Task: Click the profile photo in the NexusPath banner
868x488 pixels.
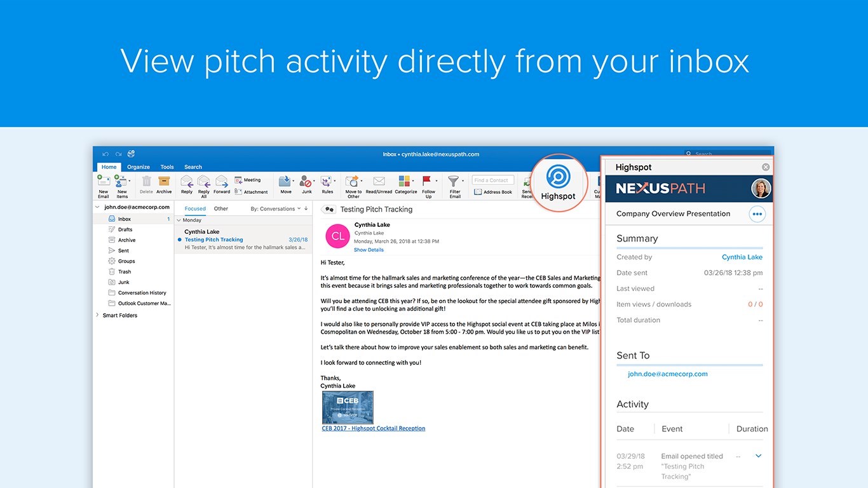Action: click(x=761, y=188)
